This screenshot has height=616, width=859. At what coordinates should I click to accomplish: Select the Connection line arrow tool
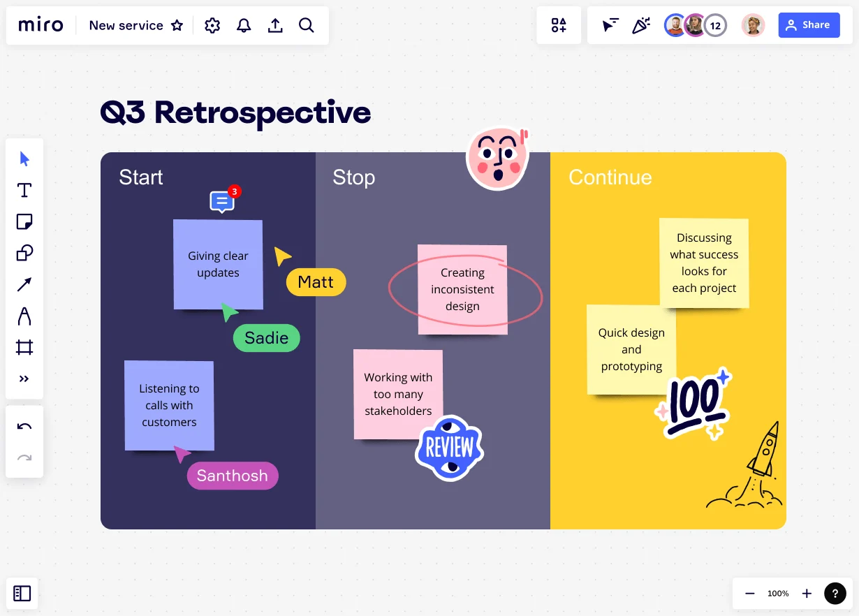coord(24,284)
